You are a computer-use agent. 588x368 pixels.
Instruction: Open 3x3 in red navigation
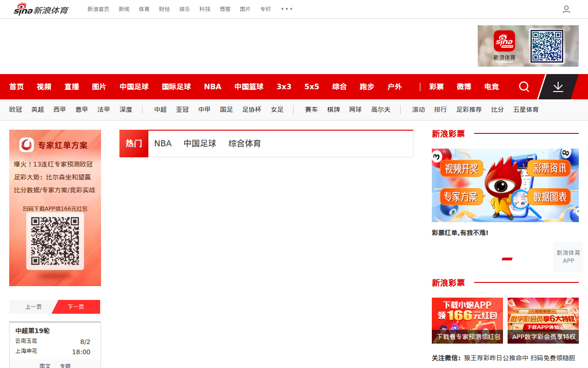(x=284, y=86)
